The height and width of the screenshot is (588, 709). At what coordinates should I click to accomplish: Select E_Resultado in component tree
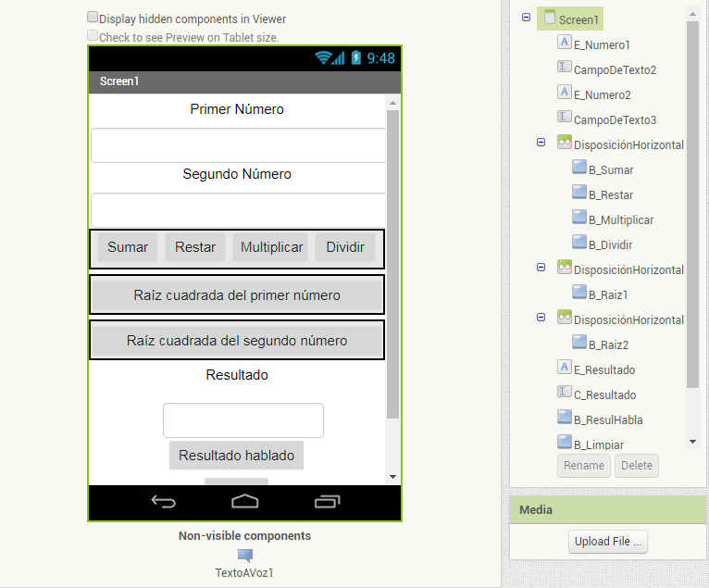point(604,370)
